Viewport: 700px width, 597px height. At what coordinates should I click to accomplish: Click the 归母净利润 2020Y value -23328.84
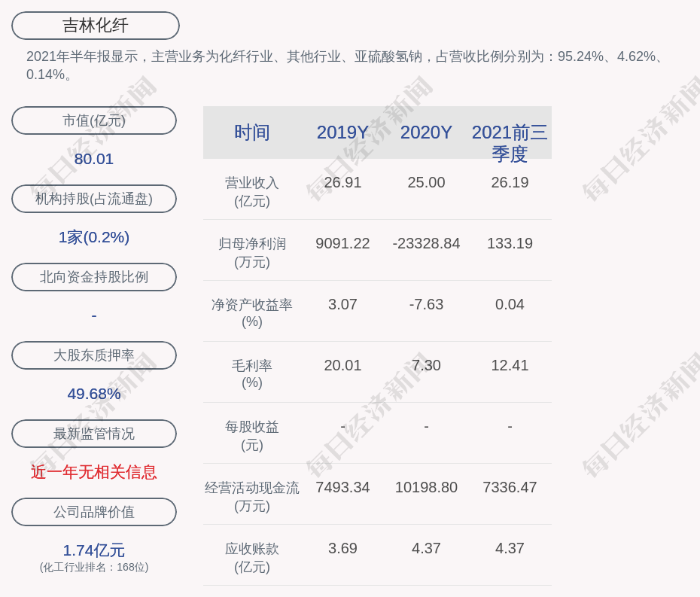(x=426, y=244)
